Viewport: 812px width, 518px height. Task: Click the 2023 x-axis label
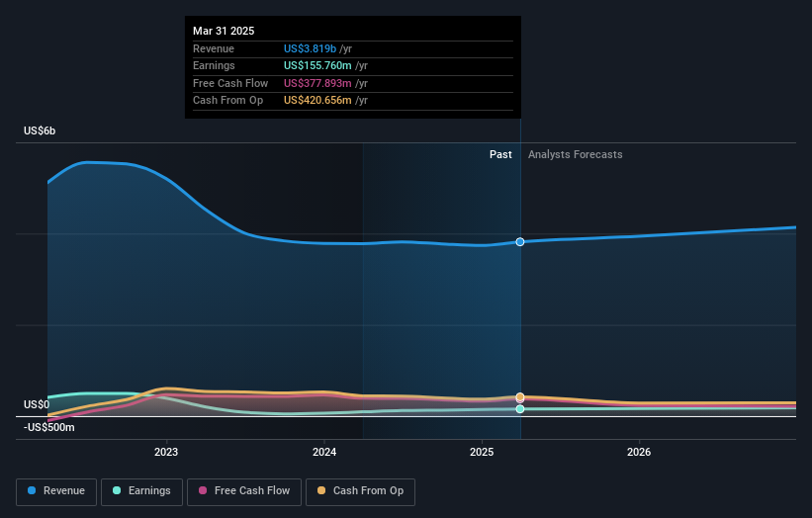click(166, 452)
